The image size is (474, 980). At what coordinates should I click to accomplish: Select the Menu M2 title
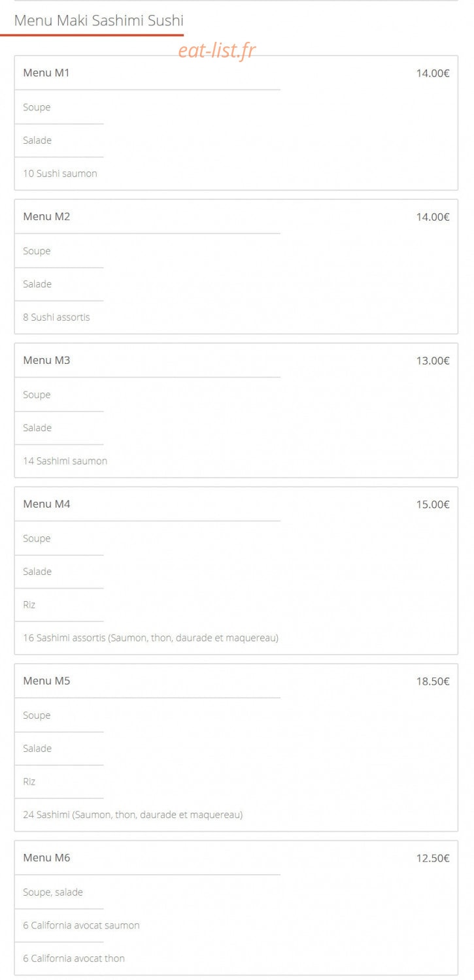46,216
